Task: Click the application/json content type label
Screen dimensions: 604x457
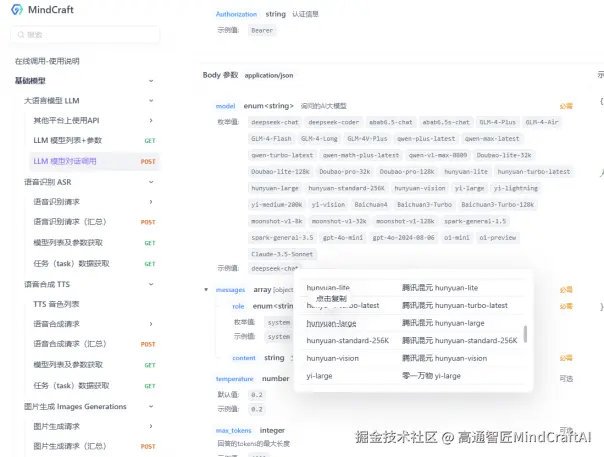Action: click(x=269, y=76)
